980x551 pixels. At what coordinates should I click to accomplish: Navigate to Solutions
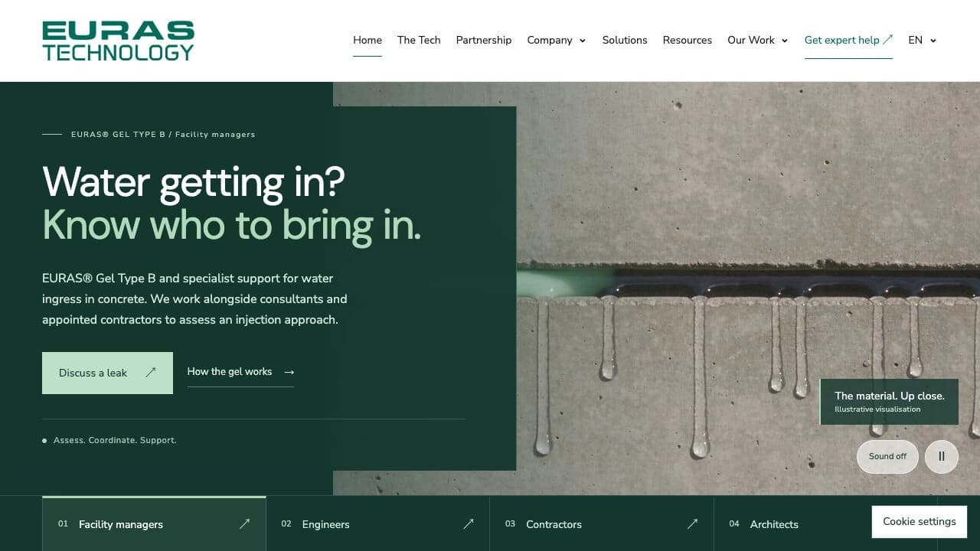pos(625,40)
